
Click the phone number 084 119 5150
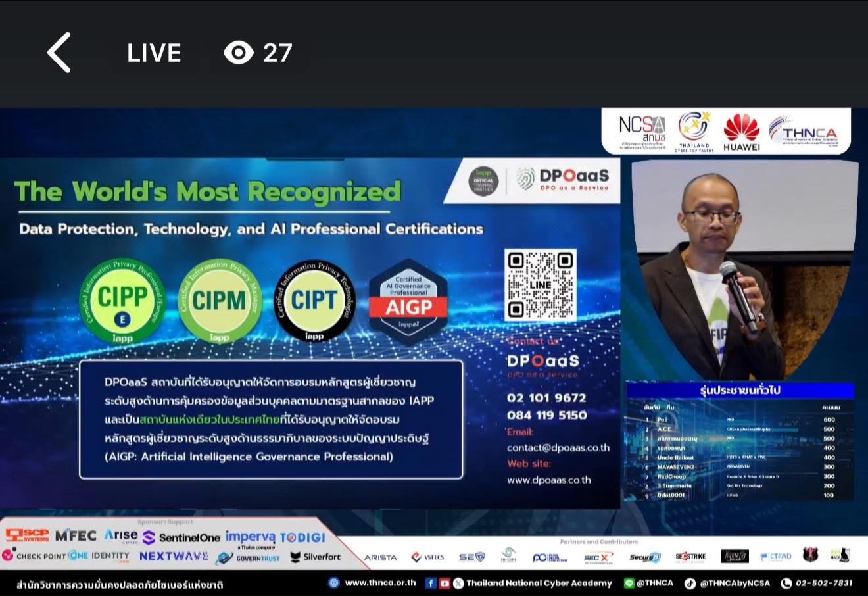pos(546,415)
